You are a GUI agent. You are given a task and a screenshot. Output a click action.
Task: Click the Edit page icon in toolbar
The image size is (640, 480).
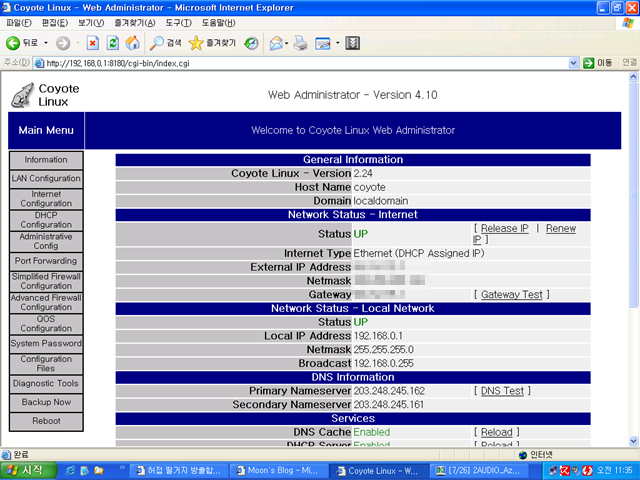click(x=323, y=43)
